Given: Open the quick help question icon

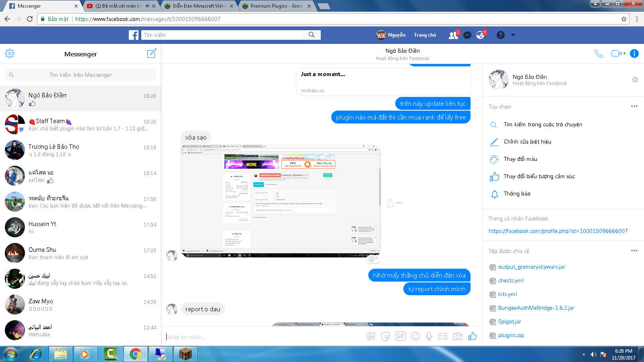Looking at the screenshot, I should pos(501,35).
